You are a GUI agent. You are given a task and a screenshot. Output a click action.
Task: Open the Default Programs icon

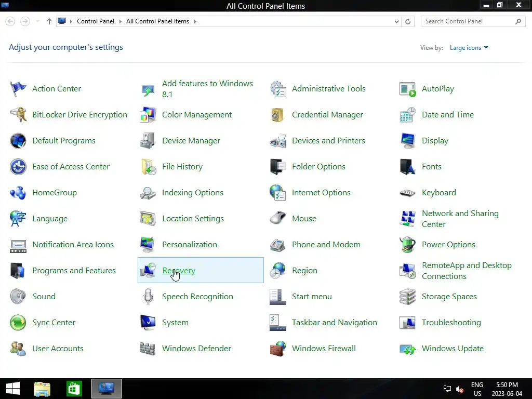tap(18, 141)
